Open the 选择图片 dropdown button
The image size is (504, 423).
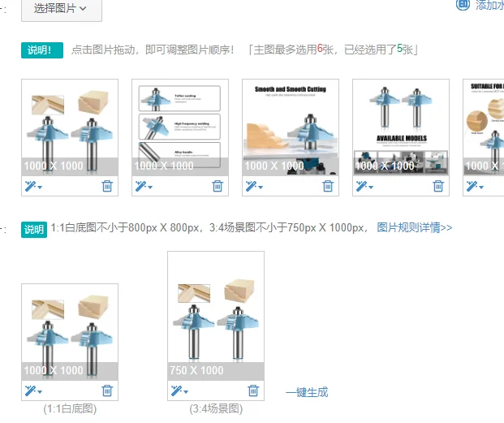pos(62,9)
